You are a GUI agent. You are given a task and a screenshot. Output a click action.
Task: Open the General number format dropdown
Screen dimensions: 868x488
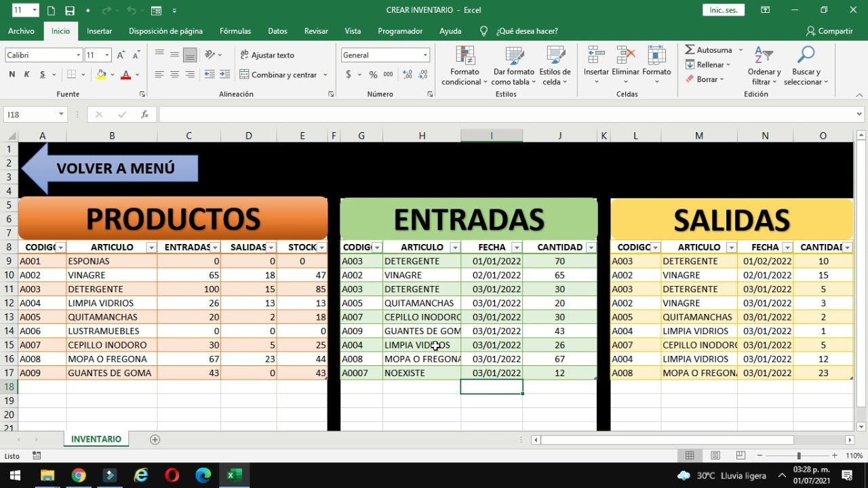(425, 56)
